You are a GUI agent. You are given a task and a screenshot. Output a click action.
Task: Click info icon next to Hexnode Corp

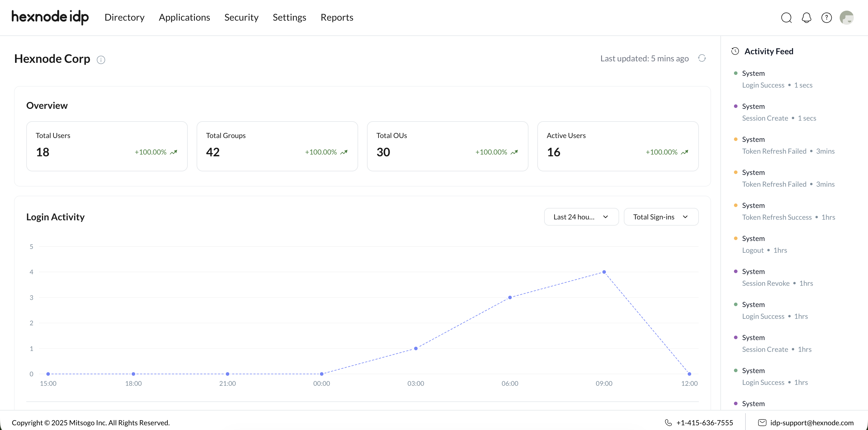[101, 60]
